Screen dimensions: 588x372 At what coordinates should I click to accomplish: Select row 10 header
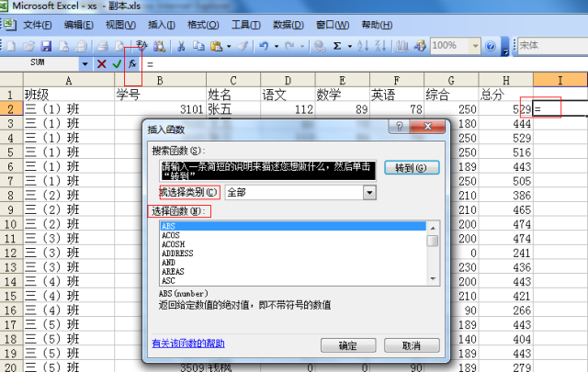point(11,224)
